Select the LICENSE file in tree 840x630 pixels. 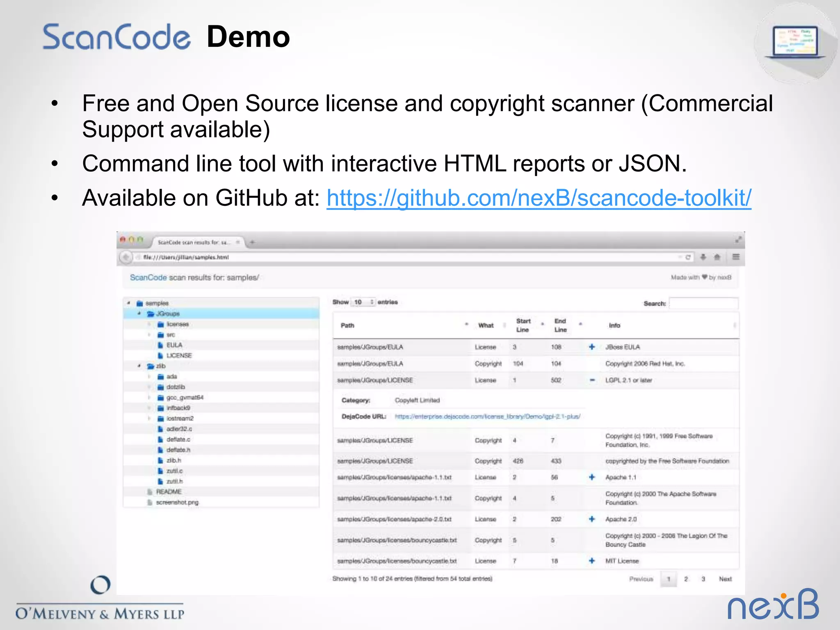pyautogui.click(x=179, y=356)
